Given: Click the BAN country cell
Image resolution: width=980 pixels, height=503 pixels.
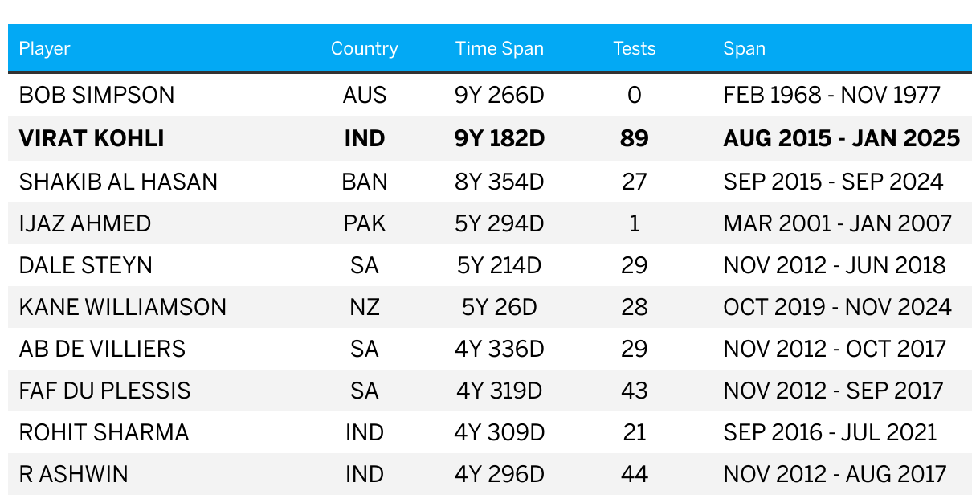Looking at the screenshot, I should pyautogui.click(x=365, y=182).
